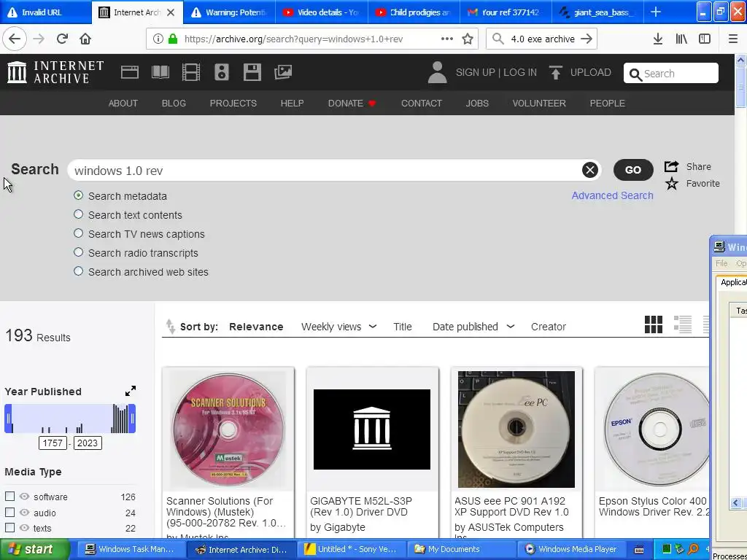Toggle eye icon for audio filter
Image resolution: width=747 pixels, height=560 pixels.
tap(24, 513)
